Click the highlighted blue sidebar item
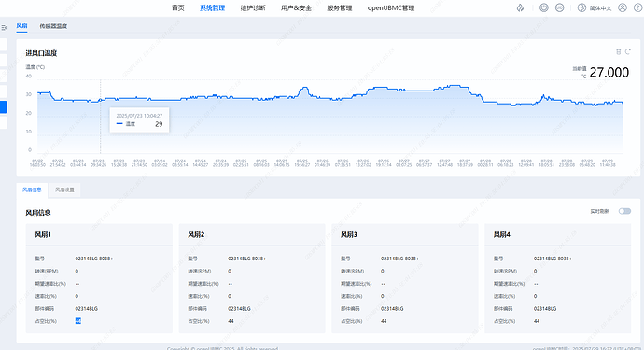The width and height of the screenshot is (644, 350). coord(4,106)
